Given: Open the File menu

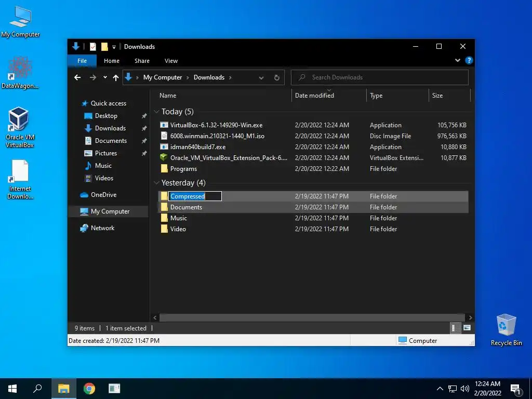Looking at the screenshot, I should pyautogui.click(x=82, y=61).
